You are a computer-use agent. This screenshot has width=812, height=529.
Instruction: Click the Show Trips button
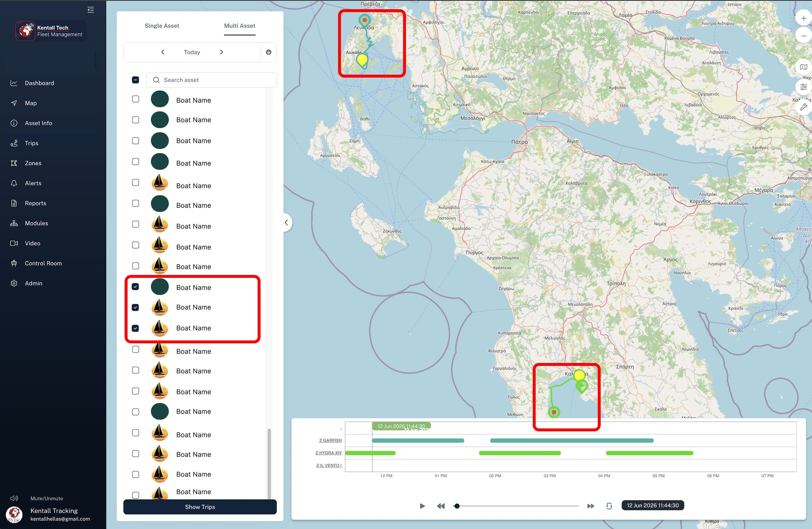(200, 507)
